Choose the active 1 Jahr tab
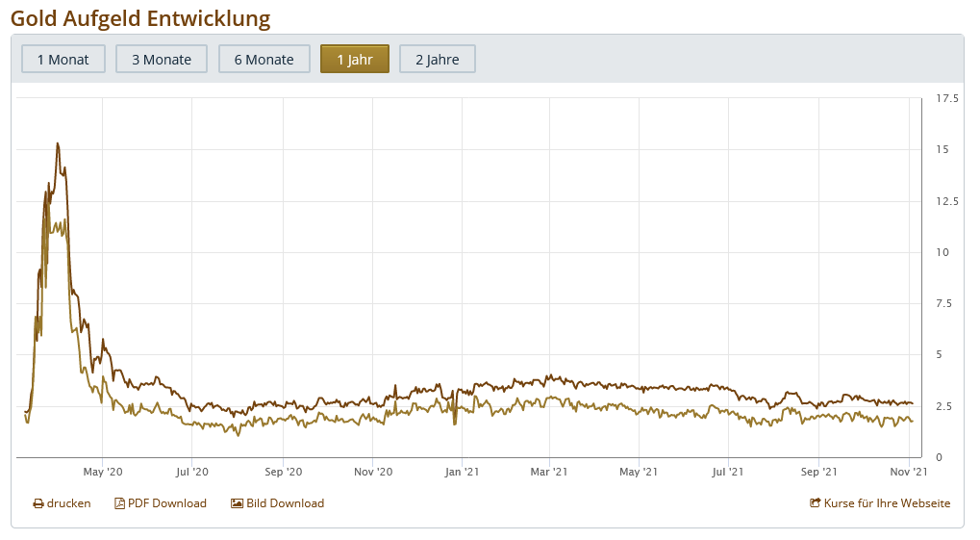This screenshot has height=540, width=980. click(x=354, y=59)
